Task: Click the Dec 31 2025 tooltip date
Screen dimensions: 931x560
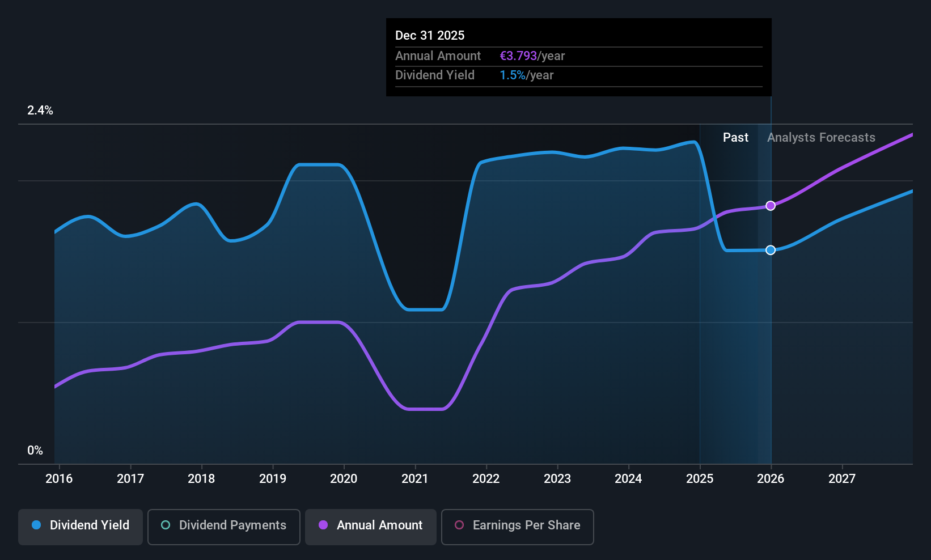Action: coord(430,36)
